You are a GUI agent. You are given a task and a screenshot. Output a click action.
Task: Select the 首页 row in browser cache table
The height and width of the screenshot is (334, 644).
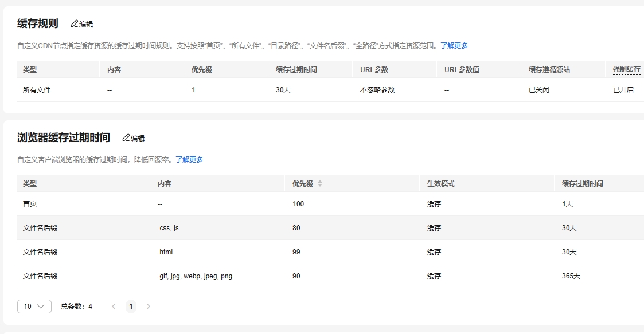[x=30, y=204]
